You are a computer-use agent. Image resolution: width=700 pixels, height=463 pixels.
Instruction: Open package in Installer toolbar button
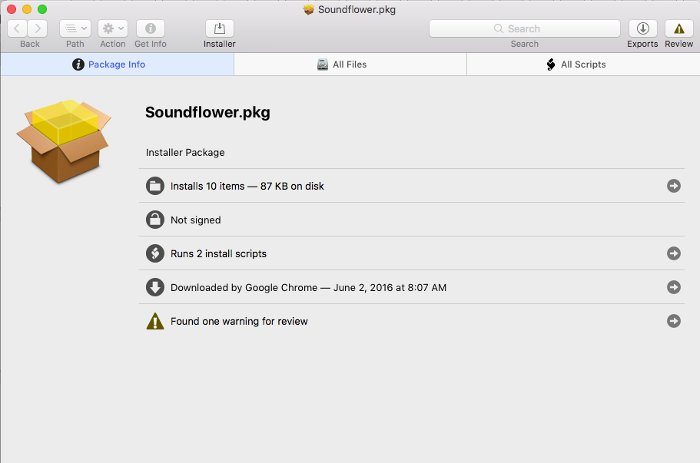click(x=219, y=29)
